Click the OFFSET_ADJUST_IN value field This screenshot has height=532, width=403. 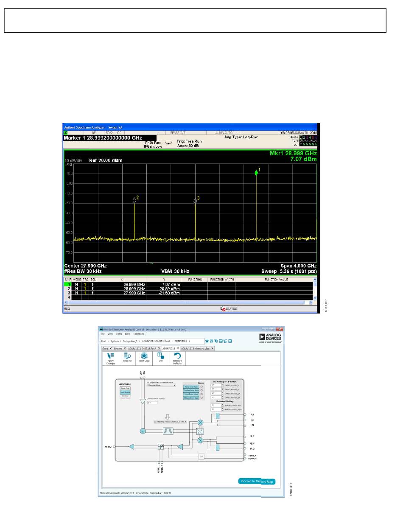[x=216, y=389]
